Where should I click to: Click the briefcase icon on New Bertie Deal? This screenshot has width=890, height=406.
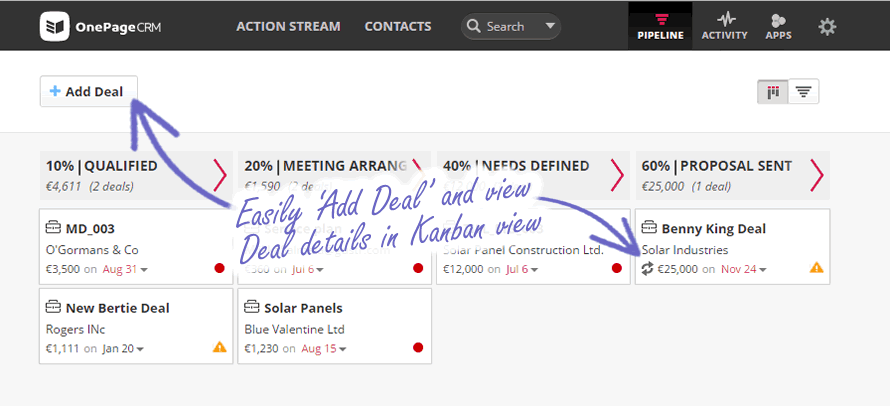click(x=53, y=308)
